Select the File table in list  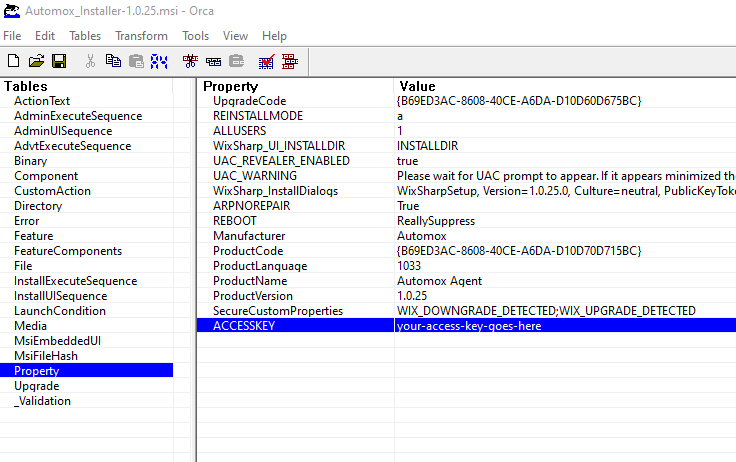pyautogui.click(x=23, y=266)
